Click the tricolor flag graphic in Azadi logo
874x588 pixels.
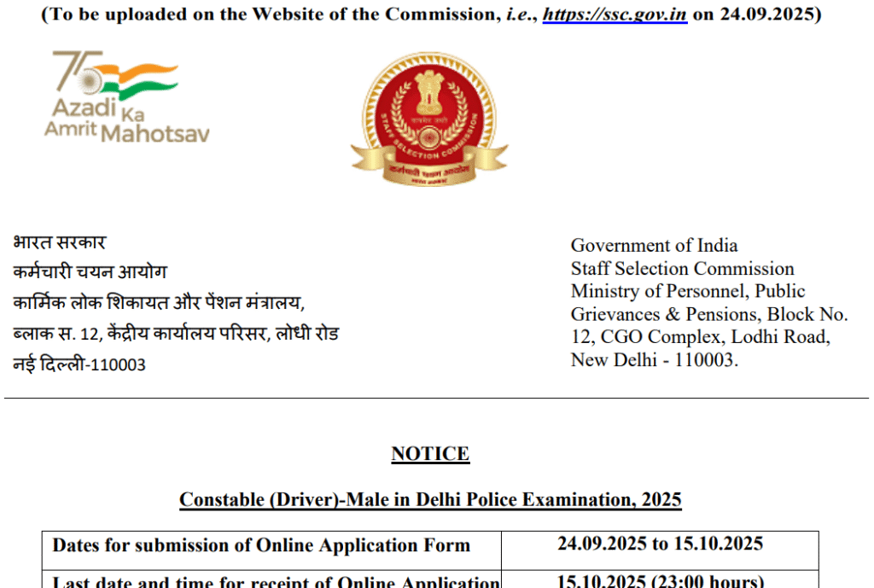(145, 78)
